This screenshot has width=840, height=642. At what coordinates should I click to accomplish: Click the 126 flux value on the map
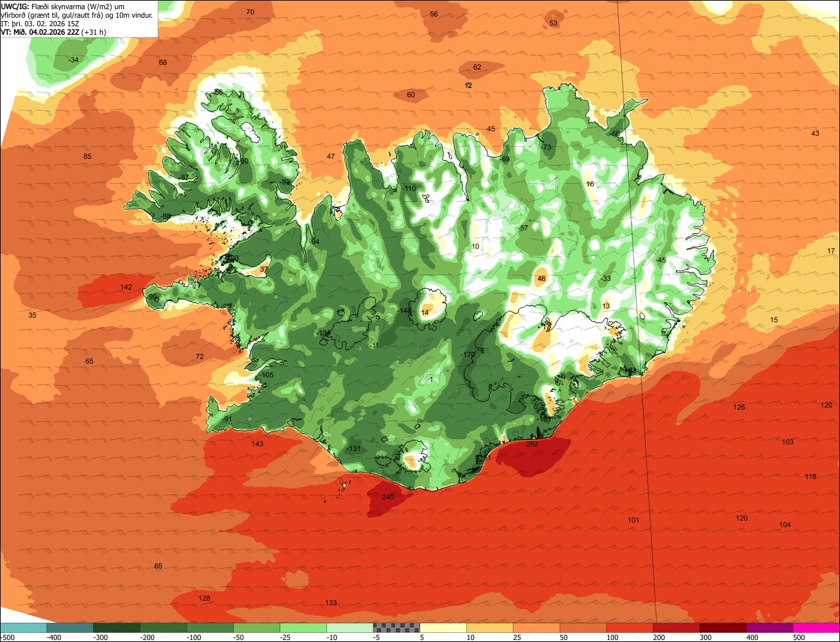pos(739,408)
